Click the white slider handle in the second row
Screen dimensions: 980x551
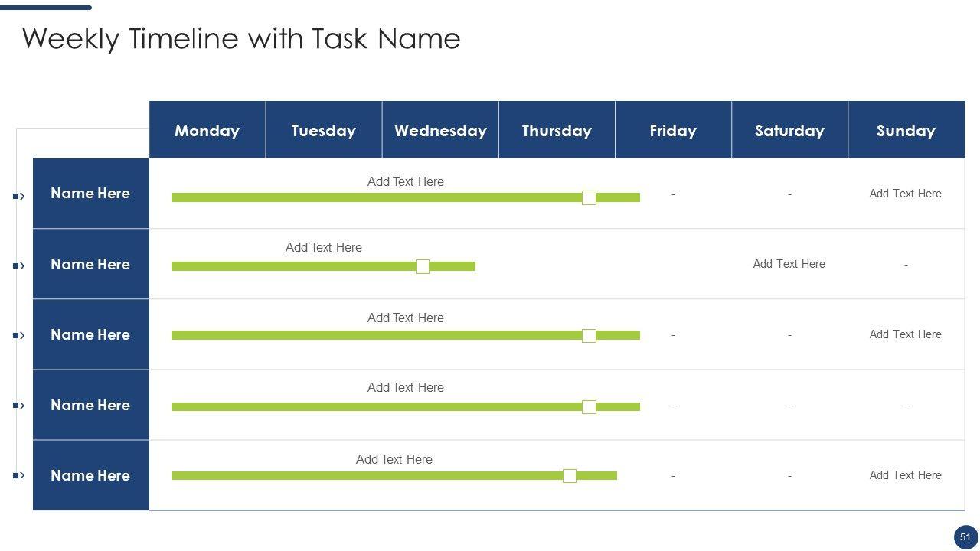click(422, 266)
